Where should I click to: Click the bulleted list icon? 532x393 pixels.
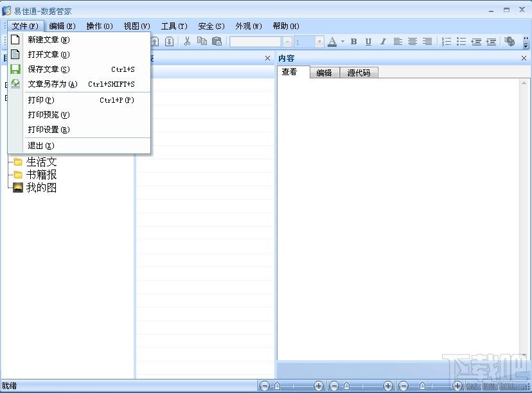pos(461,41)
